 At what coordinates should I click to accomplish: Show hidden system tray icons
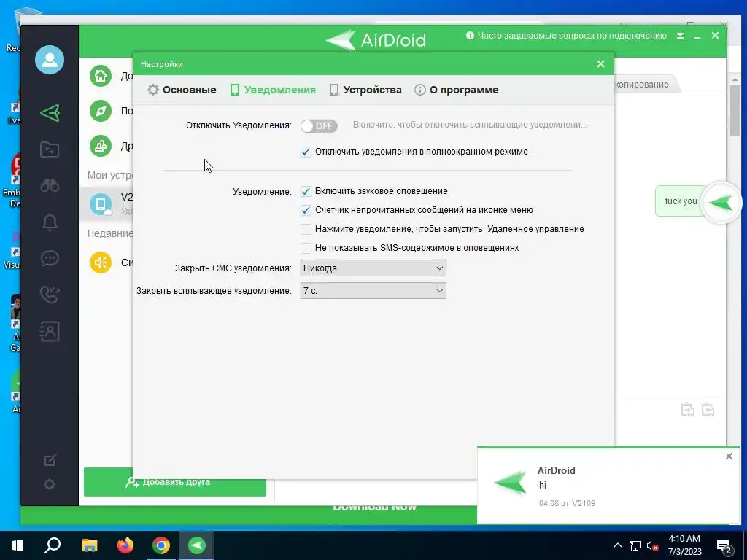(617, 545)
